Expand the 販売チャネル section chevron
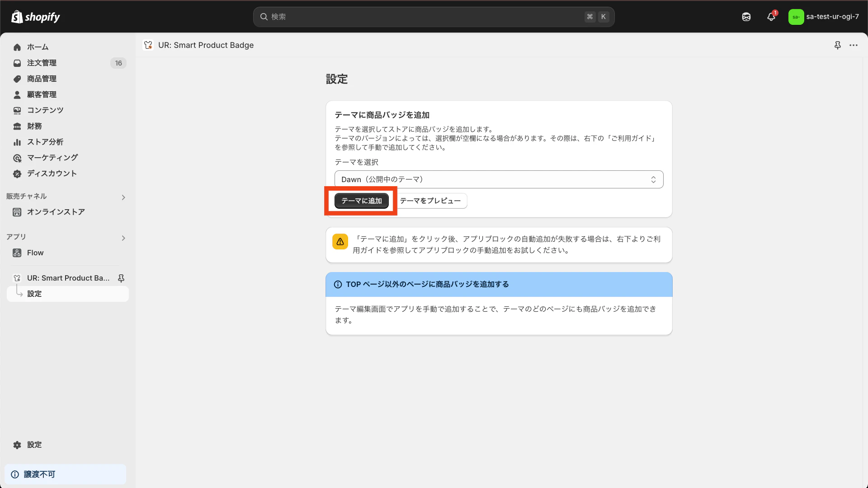The image size is (868, 488). click(123, 197)
